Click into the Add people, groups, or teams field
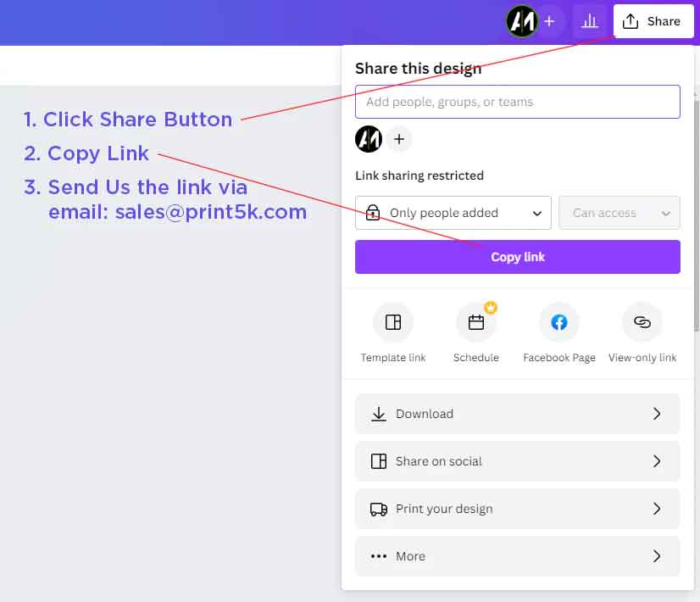Image resolution: width=700 pixels, height=602 pixels. pos(517,102)
